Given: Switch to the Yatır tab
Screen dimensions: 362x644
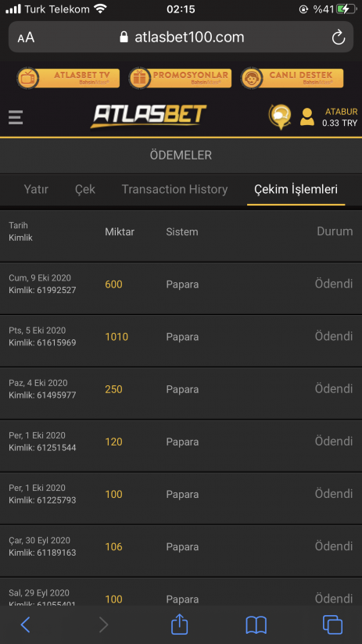Looking at the screenshot, I should click(x=36, y=189).
